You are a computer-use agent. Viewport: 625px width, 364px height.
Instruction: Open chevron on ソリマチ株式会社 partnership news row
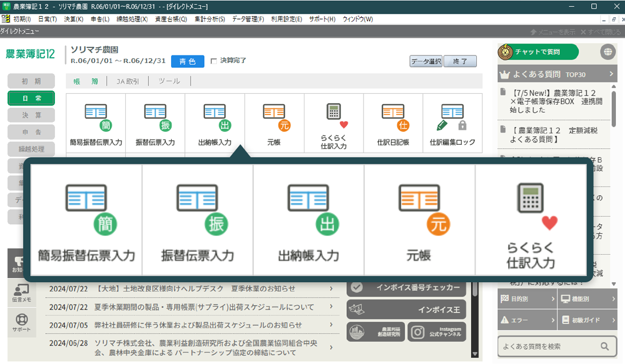[331, 347]
